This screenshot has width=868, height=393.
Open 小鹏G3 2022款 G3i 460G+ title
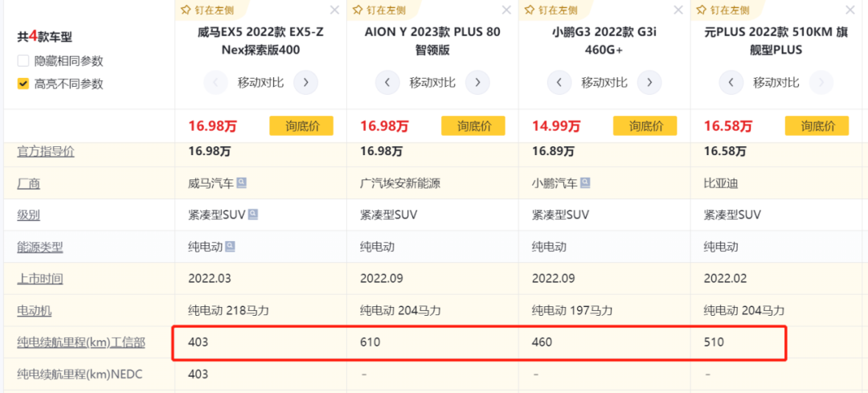[x=604, y=41]
